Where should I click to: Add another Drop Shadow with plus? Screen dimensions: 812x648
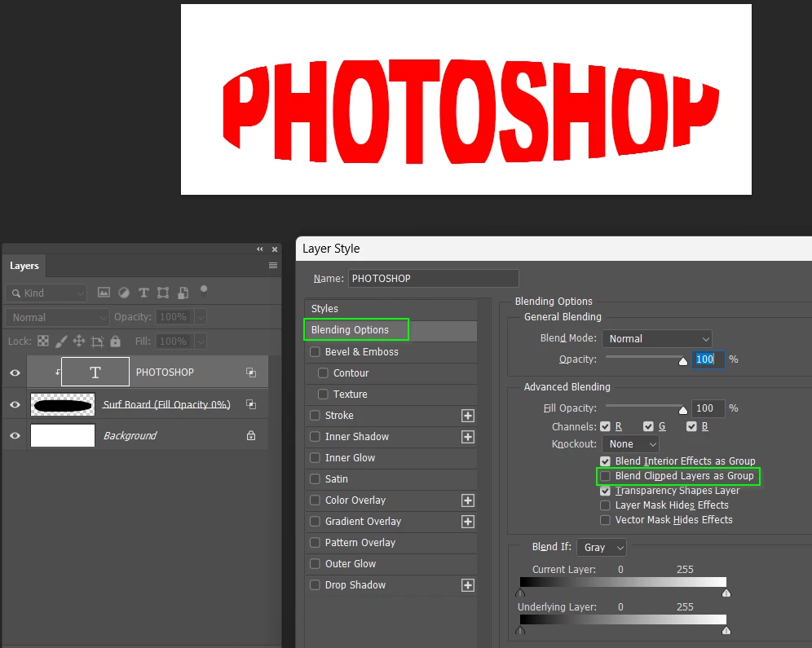click(x=468, y=585)
